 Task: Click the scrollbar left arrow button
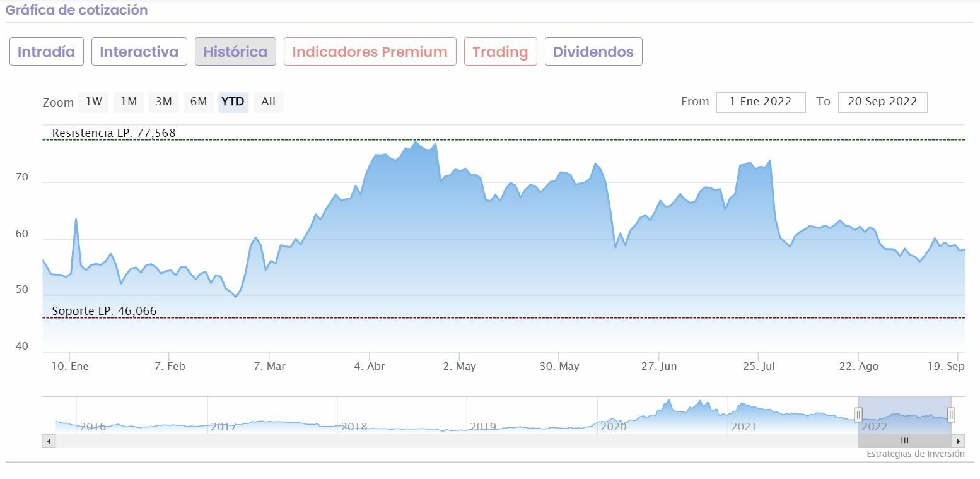tap(49, 441)
